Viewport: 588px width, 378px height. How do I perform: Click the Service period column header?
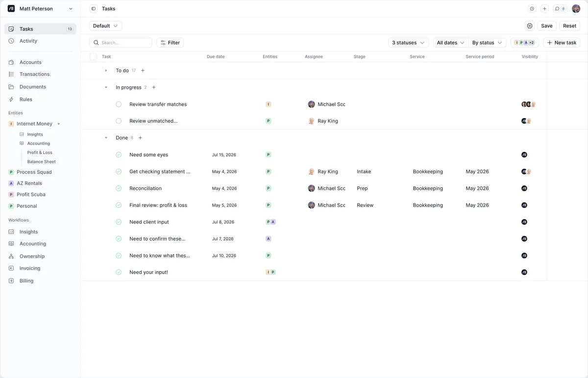[480, 57]
